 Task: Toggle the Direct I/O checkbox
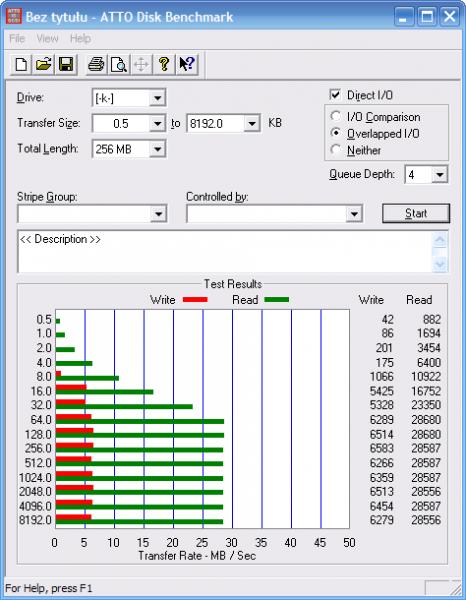coord(335,95)
